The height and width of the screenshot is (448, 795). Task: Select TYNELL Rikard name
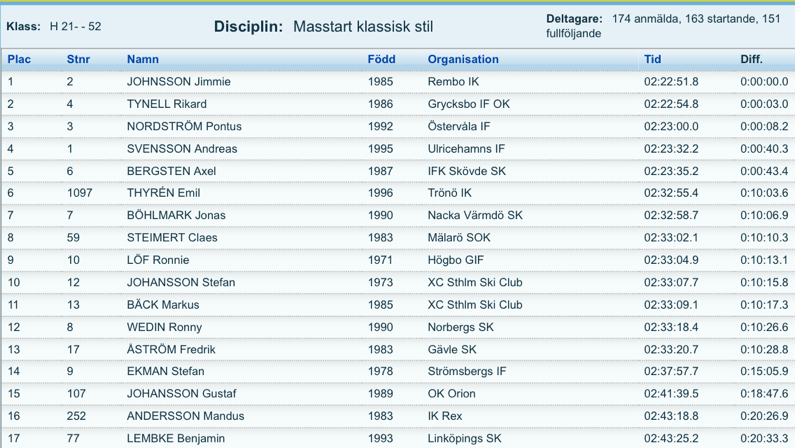(167, 104)
